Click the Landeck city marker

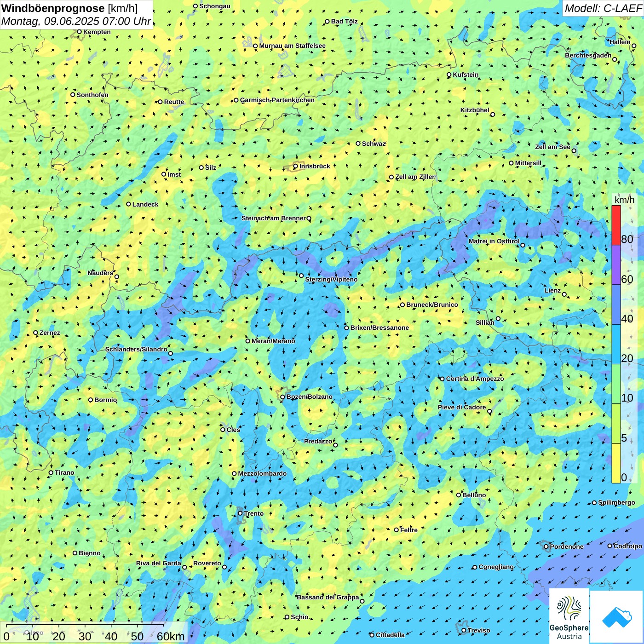point(129,204)
